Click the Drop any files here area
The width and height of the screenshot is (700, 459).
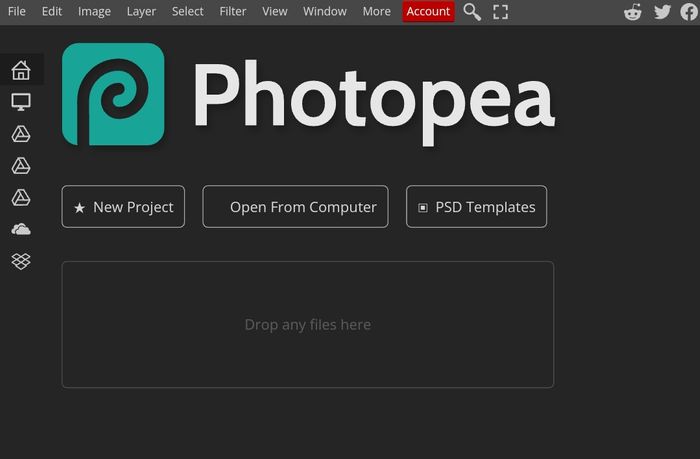click(x=307, y=325)
